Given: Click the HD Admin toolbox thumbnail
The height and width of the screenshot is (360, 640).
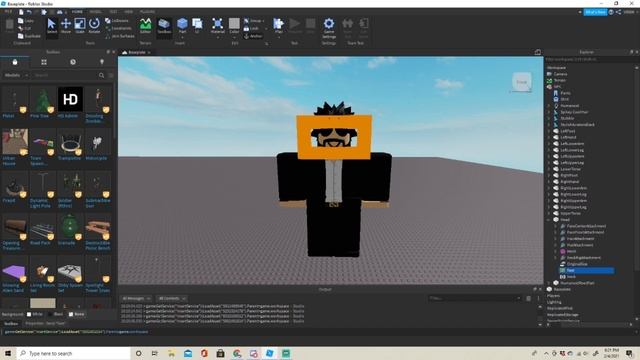Looking at the screenshot, I should [x=70, y=99].
